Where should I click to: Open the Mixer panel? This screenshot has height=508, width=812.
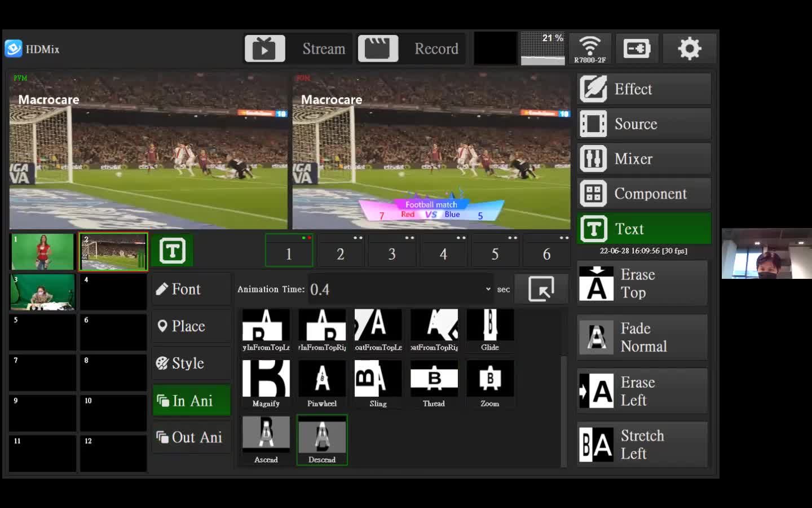pos(643,159)
